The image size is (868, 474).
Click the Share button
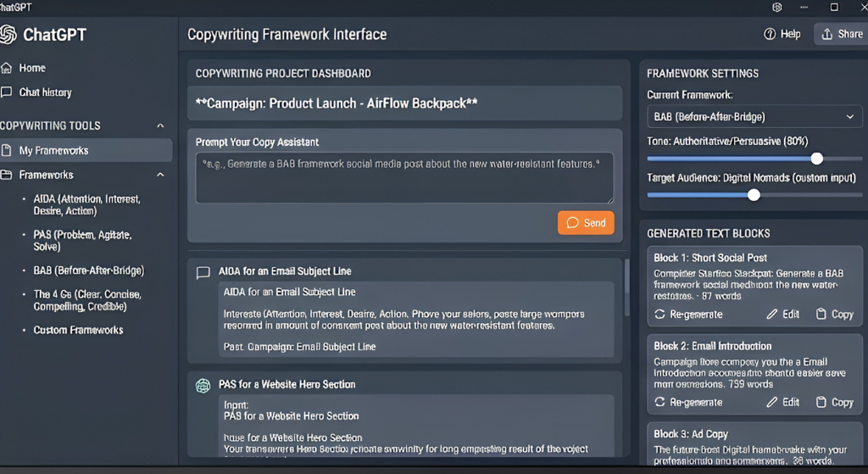click(x=842, y=34)
